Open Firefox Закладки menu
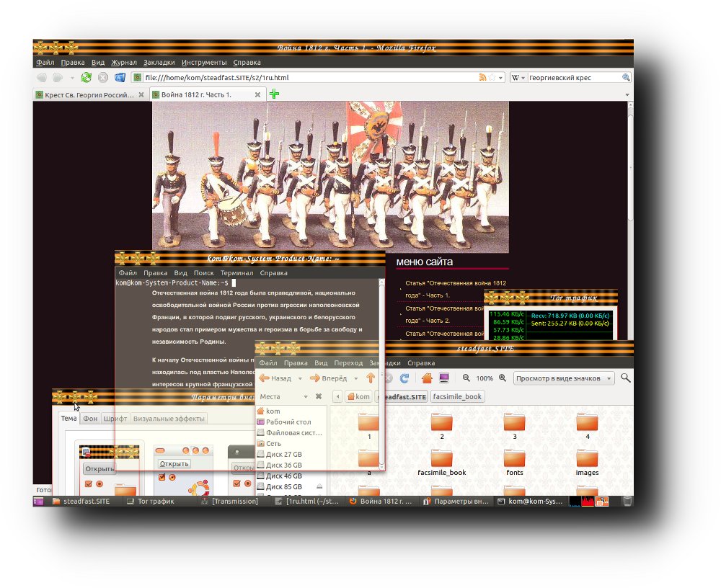 tap(159, 62)
